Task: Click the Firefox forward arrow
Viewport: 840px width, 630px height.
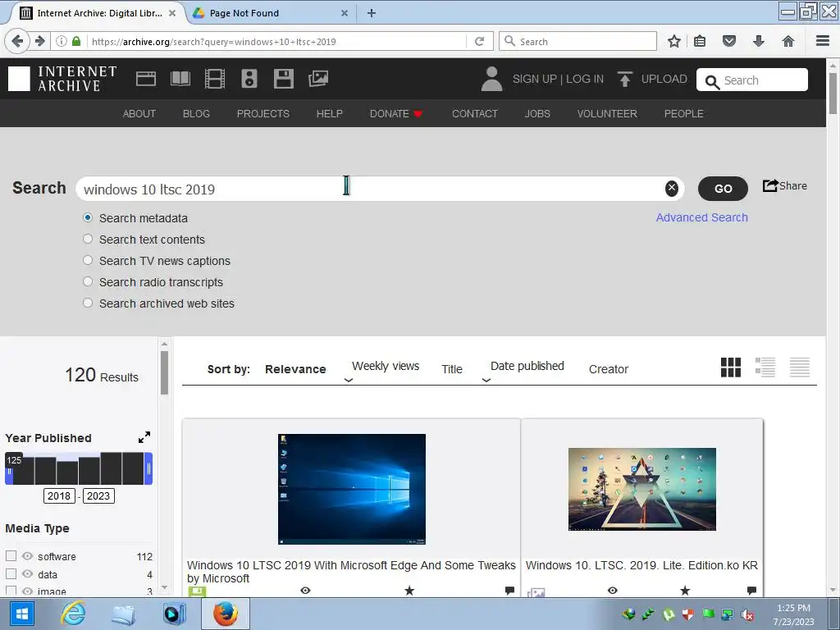Action: pos(40,41)
